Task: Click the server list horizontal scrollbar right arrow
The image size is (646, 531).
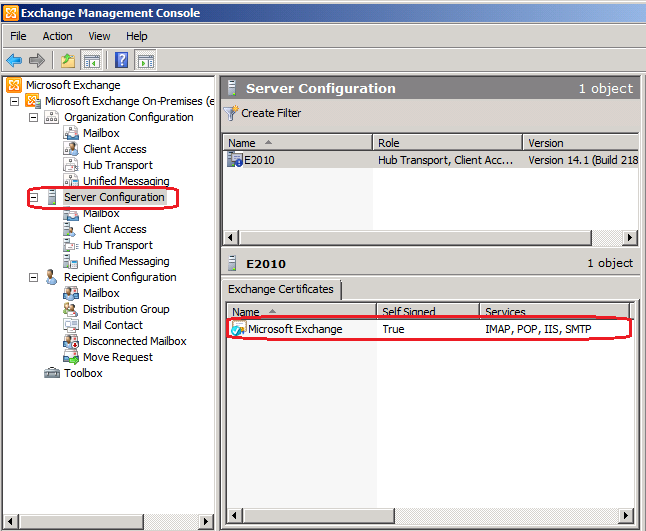Action: (x=630, y=237)
